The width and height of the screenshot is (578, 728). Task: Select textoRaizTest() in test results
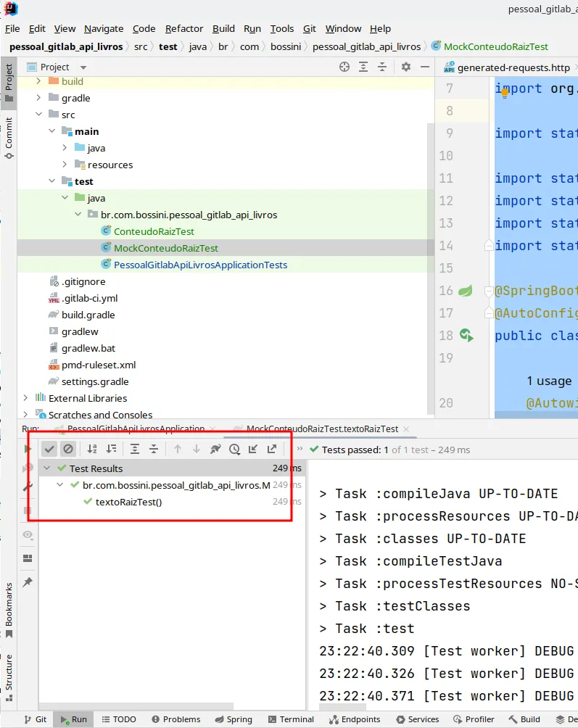[x=128, y=502]
